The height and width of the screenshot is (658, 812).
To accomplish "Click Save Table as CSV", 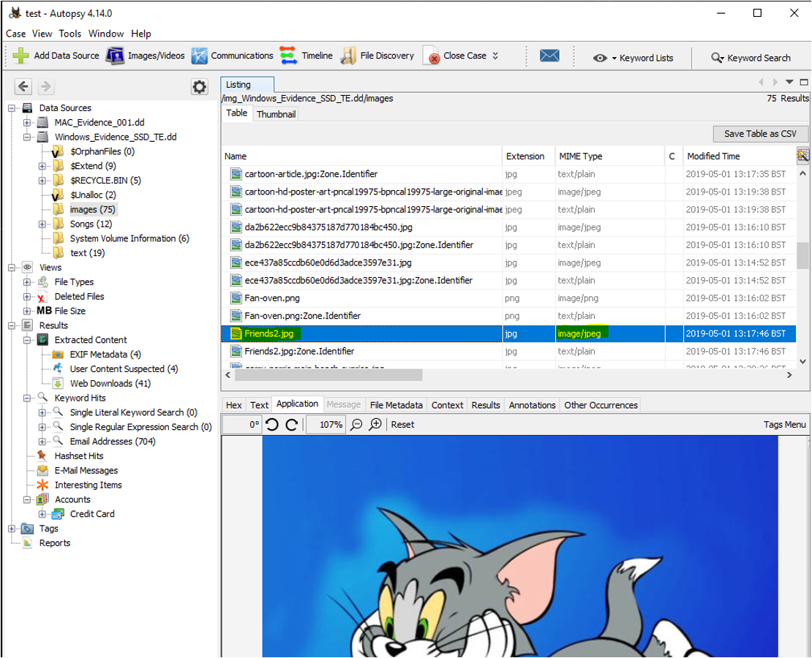I will coord(760,134).
